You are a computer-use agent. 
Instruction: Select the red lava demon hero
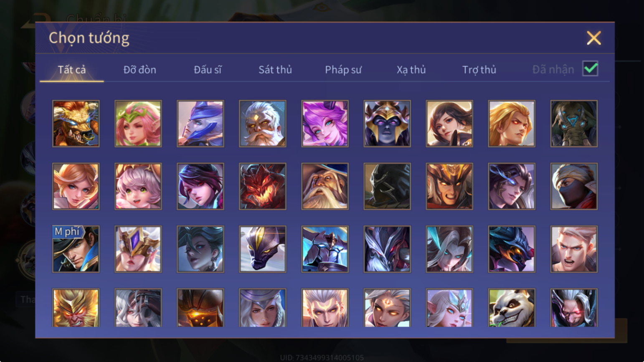point(263,186)
